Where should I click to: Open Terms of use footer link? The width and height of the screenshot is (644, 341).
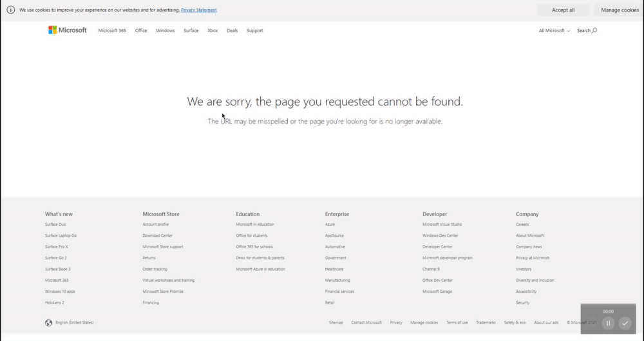457,322
